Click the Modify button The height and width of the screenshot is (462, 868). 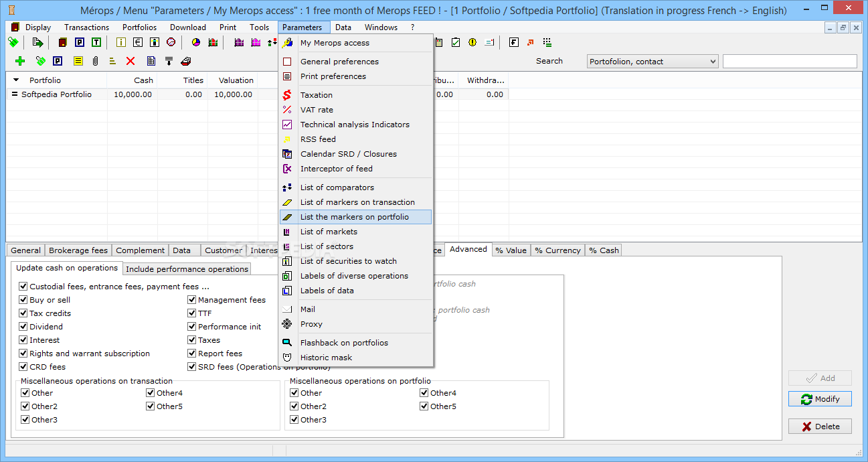[x=820, y=399]
